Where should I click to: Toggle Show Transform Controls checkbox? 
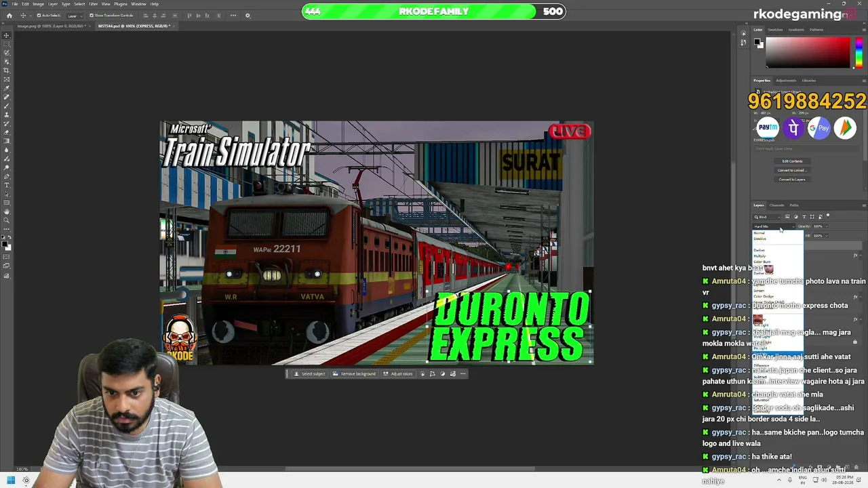(x=92, y=16)
